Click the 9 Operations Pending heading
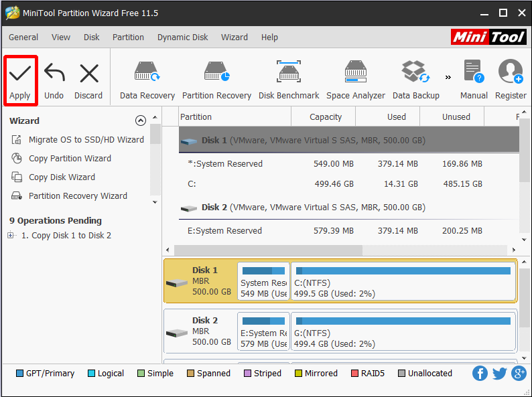Image resolution: width=532 pixels, height=397 pixels. [56, 221]
